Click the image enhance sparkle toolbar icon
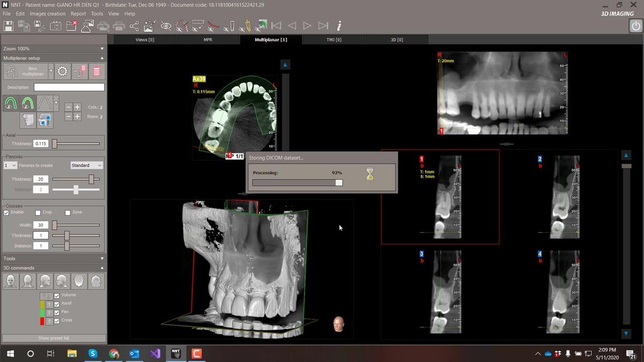Viewport: 644px width, 362px height. 150,25
